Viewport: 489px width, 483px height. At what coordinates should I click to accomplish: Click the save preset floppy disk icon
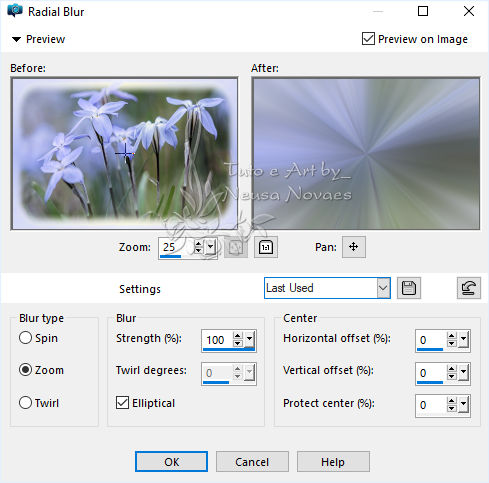coord(409,288)
